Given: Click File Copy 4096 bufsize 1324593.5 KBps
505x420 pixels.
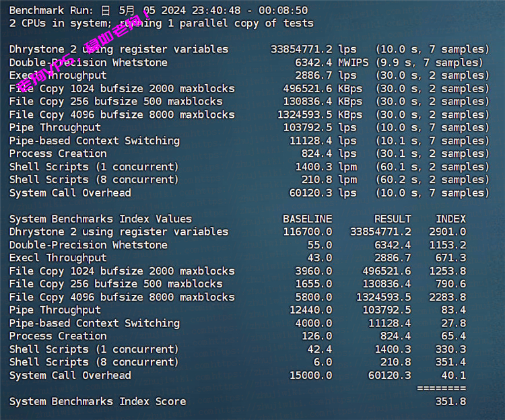Looking at the screenshot, I should pos(319,114).
